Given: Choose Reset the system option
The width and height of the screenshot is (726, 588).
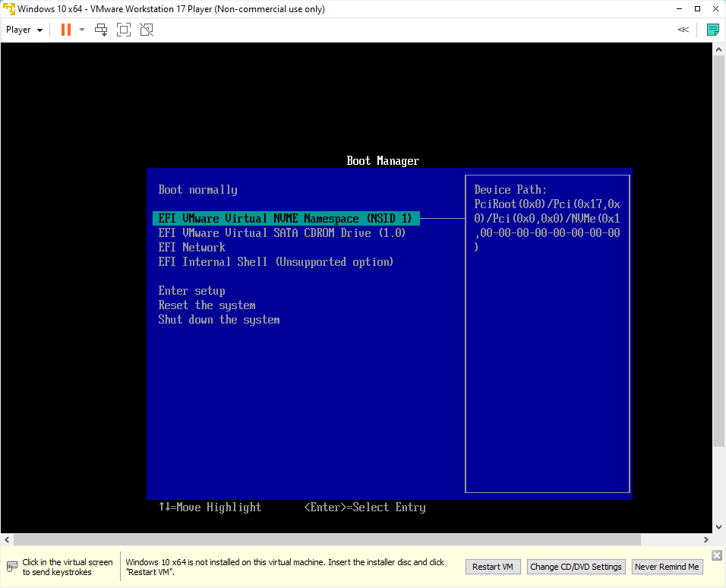Looking at the screenshot, I should click(x=207, y=305).
